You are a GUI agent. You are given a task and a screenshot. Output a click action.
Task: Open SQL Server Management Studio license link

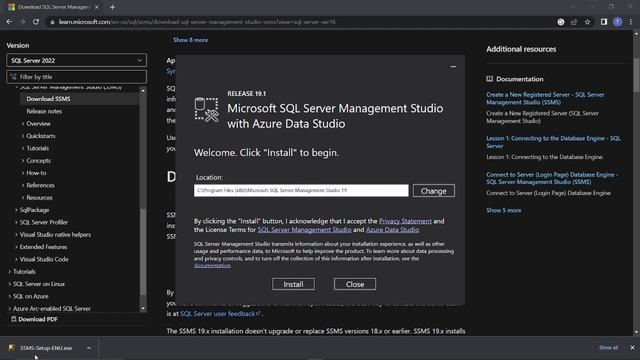304,230
